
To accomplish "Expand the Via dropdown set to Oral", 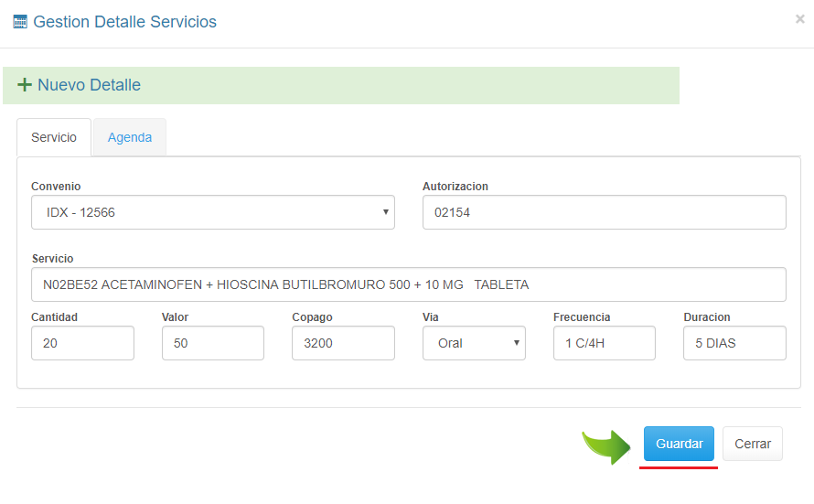I will (474, 343).
